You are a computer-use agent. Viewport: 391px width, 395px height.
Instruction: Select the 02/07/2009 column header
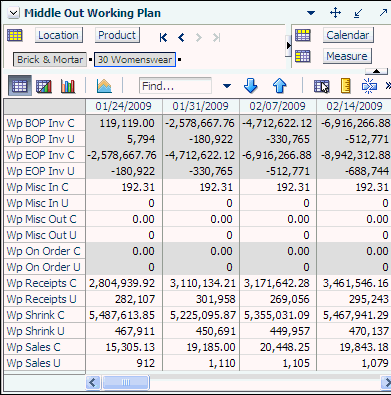click(x=278, y=106)
